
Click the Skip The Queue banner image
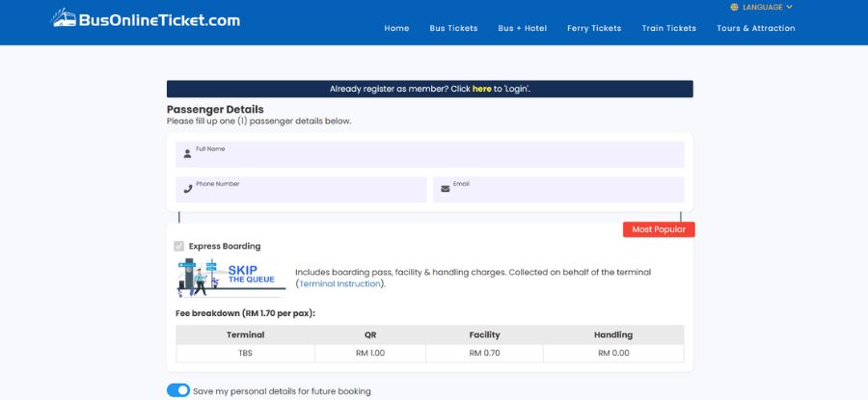[231, 278]
